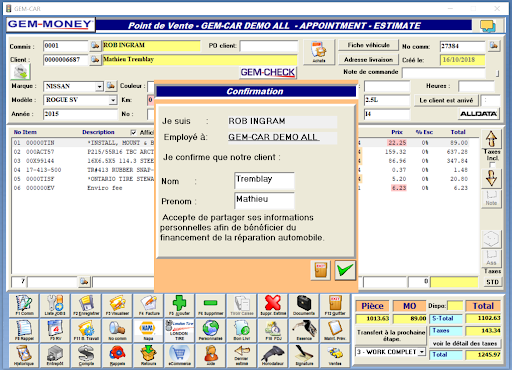Click F2 Enregistrer save icon
Image resolution: width=512 pixels, height=370 pixels.
point(86,305)
